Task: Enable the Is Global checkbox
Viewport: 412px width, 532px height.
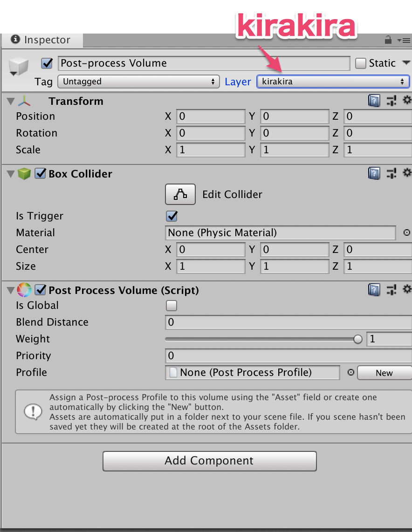Action: (x=172, y=305)
